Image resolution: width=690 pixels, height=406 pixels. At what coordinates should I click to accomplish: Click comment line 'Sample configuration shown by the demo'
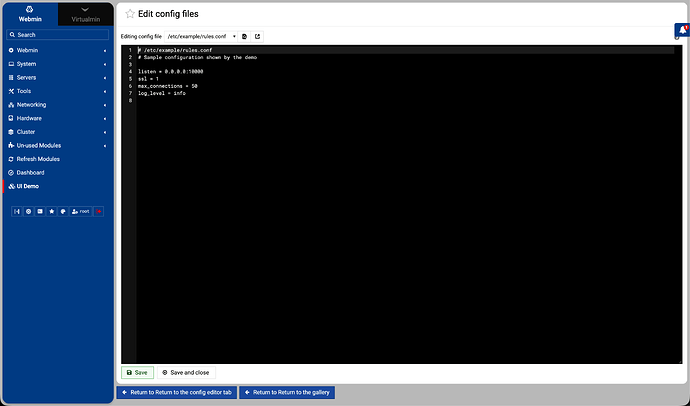coord(200,57)
